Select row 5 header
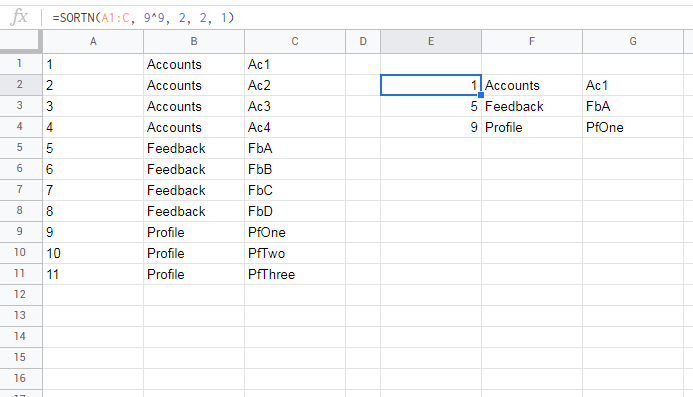The width and height of the screenshot is (693, 397). (21, 148)
